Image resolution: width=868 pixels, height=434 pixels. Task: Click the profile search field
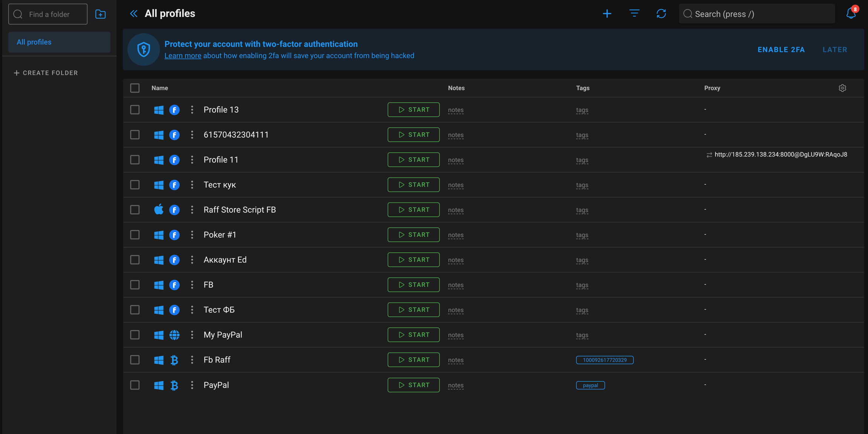click(x=757, y=14)
